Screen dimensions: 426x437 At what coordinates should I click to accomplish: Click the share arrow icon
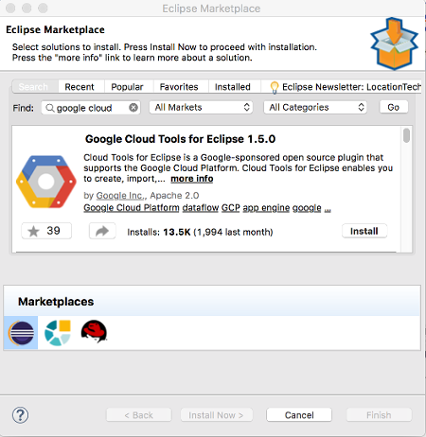click(102, 231)
